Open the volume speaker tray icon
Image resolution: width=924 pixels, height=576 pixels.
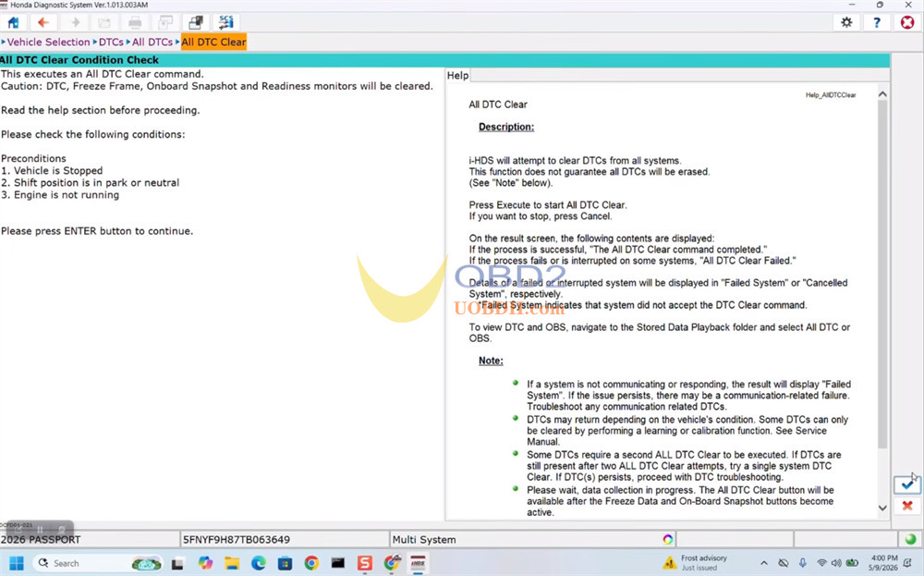click(835, 563)
